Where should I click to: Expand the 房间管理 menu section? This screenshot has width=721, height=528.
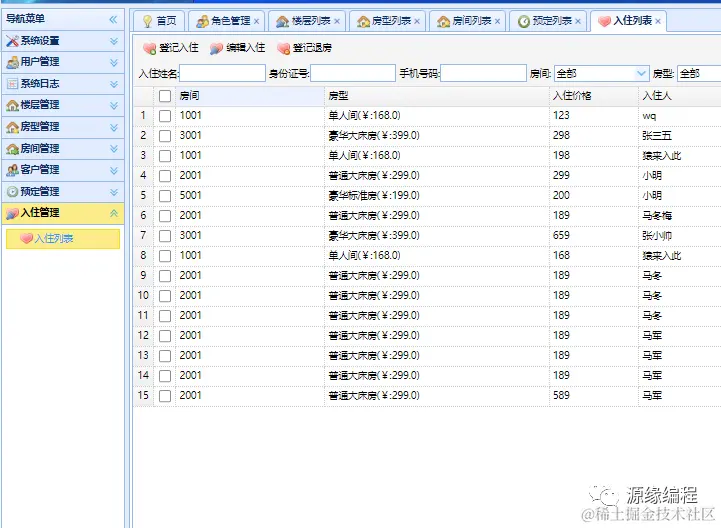tap(114, 149)
